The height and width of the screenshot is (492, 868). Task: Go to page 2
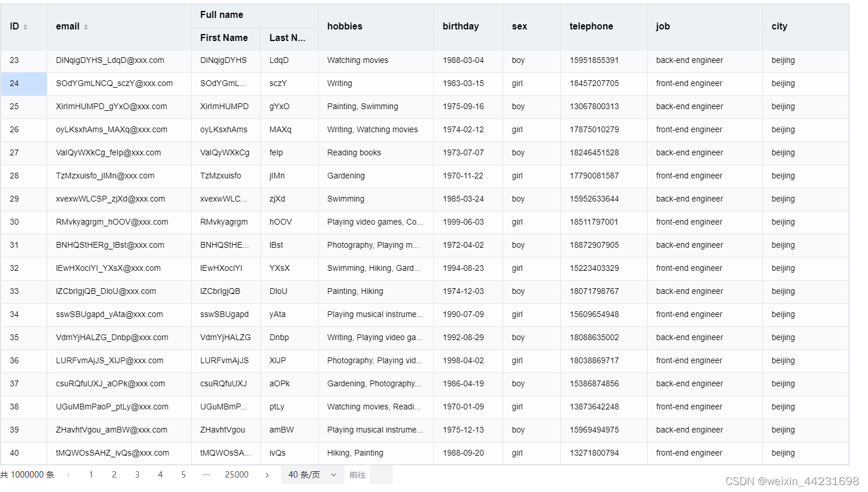click(x=114, y=475)
